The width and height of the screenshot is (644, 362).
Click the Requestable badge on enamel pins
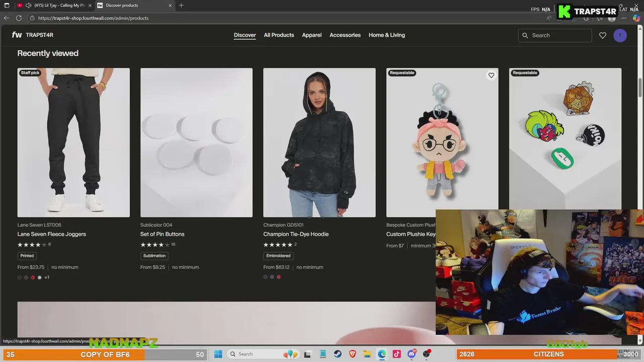[525, 73]
